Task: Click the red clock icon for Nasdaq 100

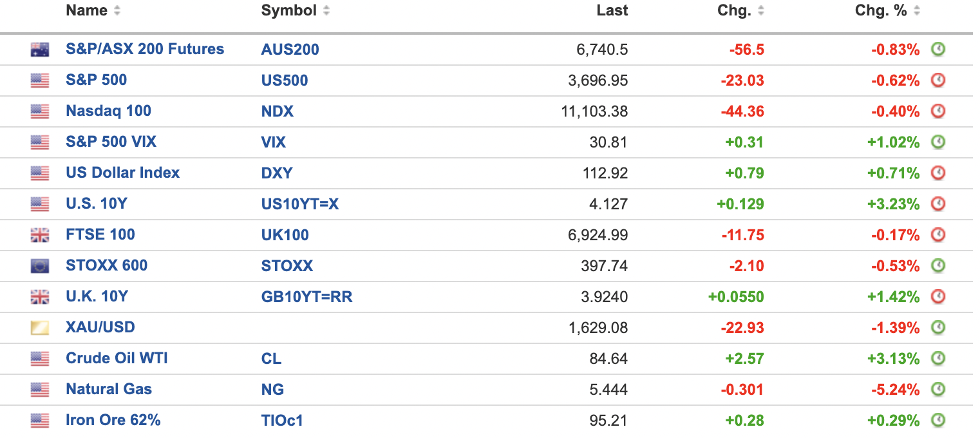Action: pyautogui.click(x=938, y=111)
